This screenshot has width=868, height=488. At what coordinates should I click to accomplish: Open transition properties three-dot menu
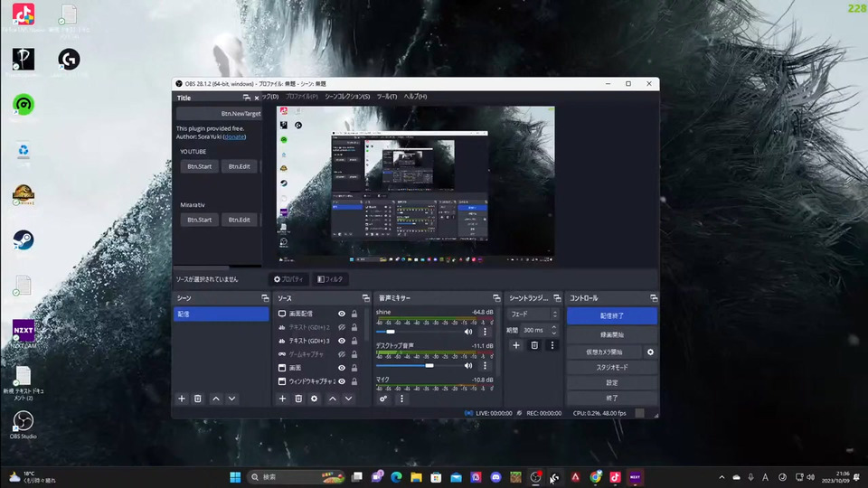pos(552,345)
